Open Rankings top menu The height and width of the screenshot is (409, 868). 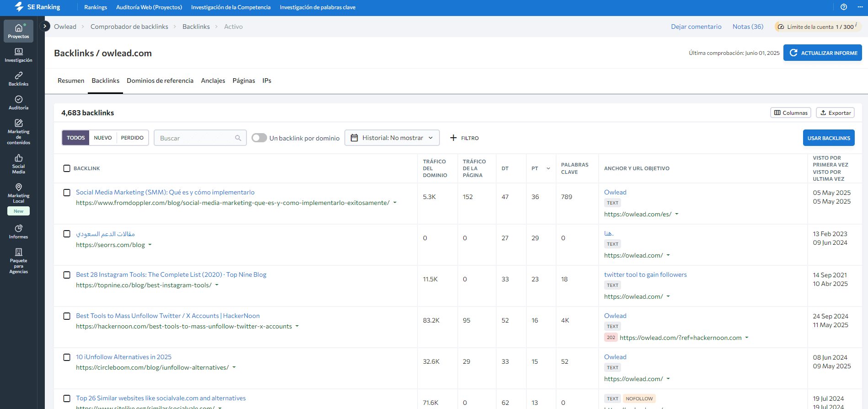(x=96, y=7)
